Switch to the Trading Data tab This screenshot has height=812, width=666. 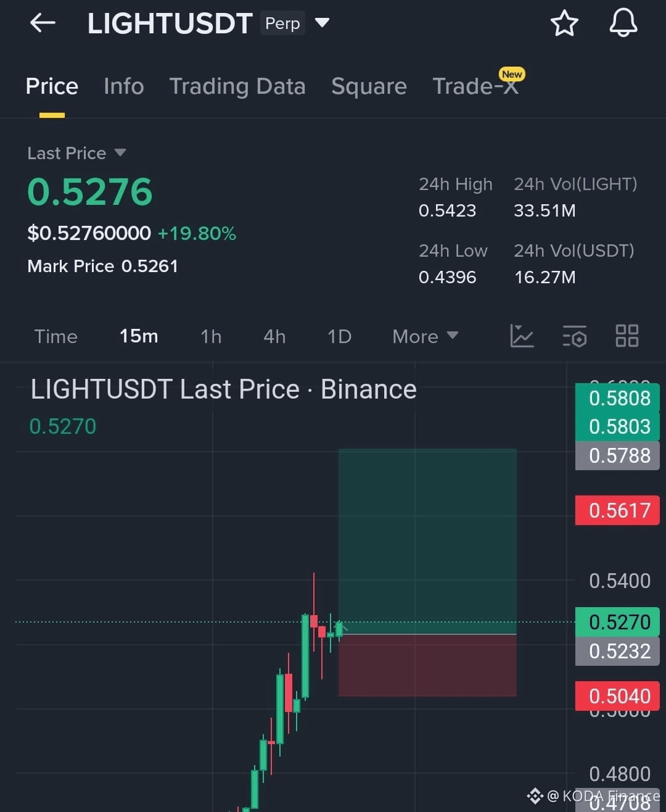238,86
